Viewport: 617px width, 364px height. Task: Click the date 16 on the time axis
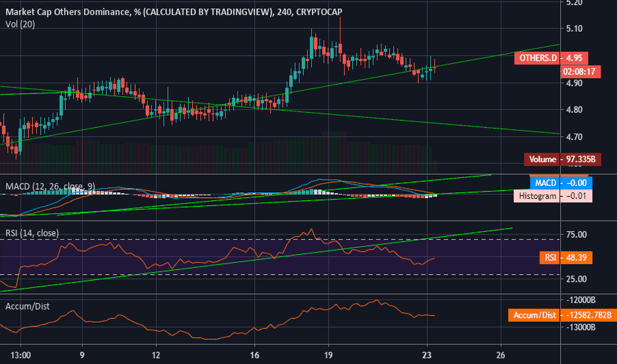tap(255, 355)
